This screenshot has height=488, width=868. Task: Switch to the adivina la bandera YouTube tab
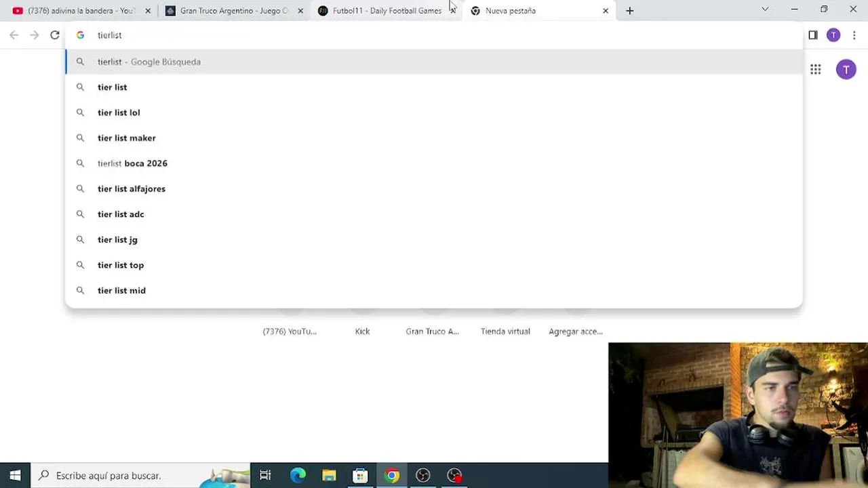pyautogui.click(x=80, y=11)
